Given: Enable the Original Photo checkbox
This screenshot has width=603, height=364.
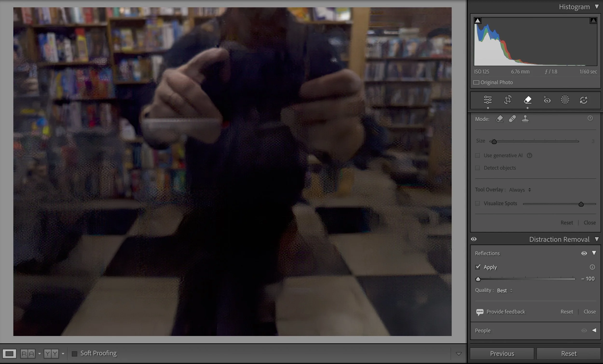Looking at the screenshot, I should tap(476, 82).
